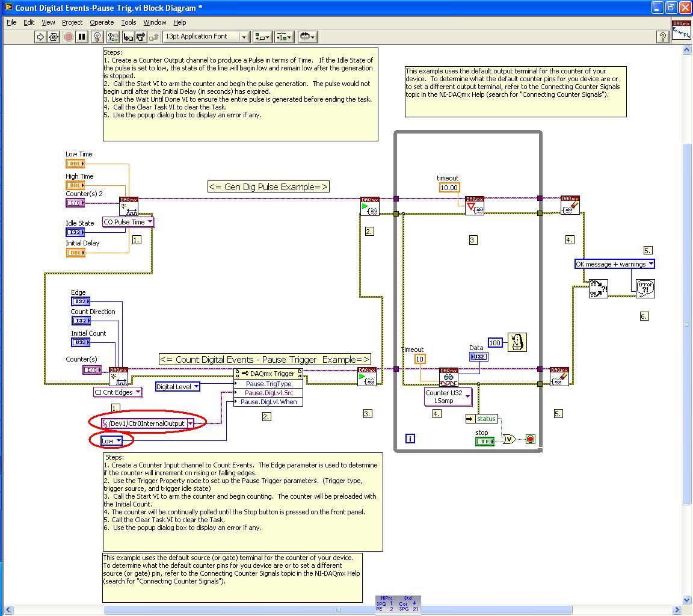Click the stop boolean terminal
The width and height of the screenshot is (693, 616).
pyautogui.click(x=484, y=441)
